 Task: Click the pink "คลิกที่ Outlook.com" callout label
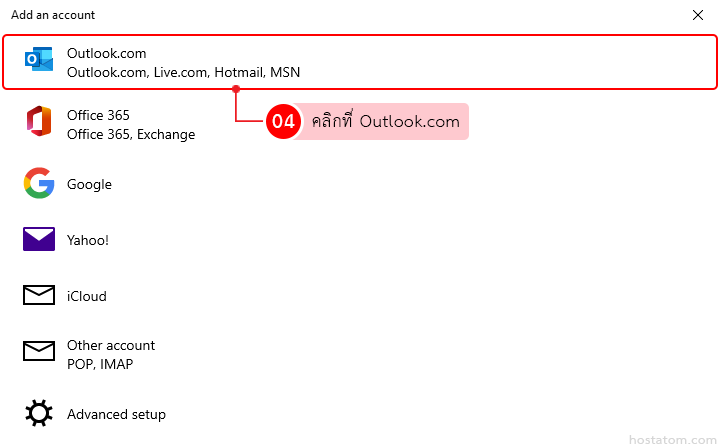click(x=386, y=122)
